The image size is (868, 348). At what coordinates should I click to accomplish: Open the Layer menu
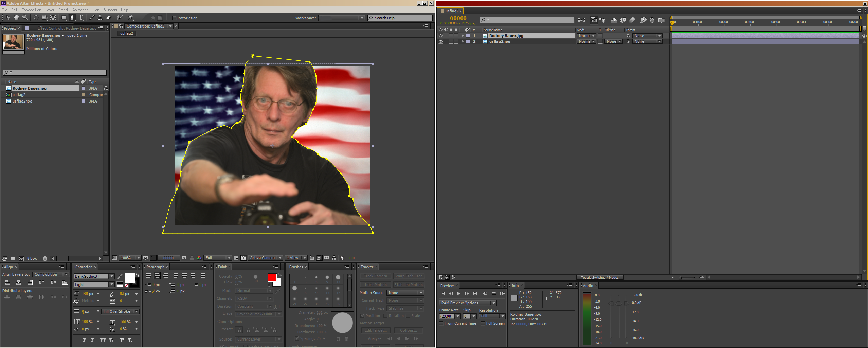pos(50,10)
